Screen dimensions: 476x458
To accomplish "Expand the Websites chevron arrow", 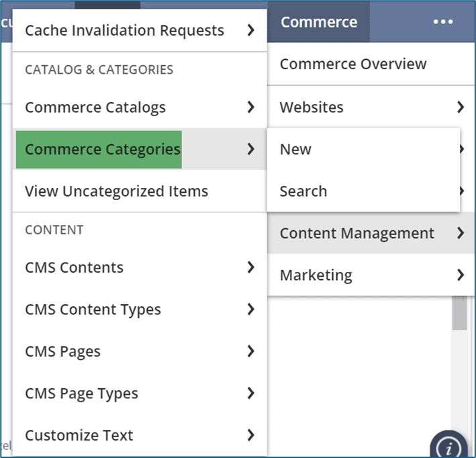I will click(x=461, y=107).
